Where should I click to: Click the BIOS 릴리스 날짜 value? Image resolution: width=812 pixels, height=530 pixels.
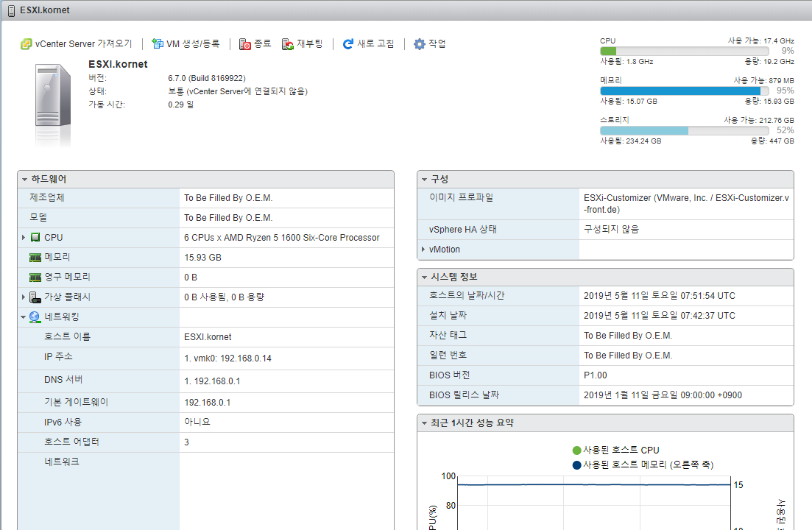click(663, 395)
